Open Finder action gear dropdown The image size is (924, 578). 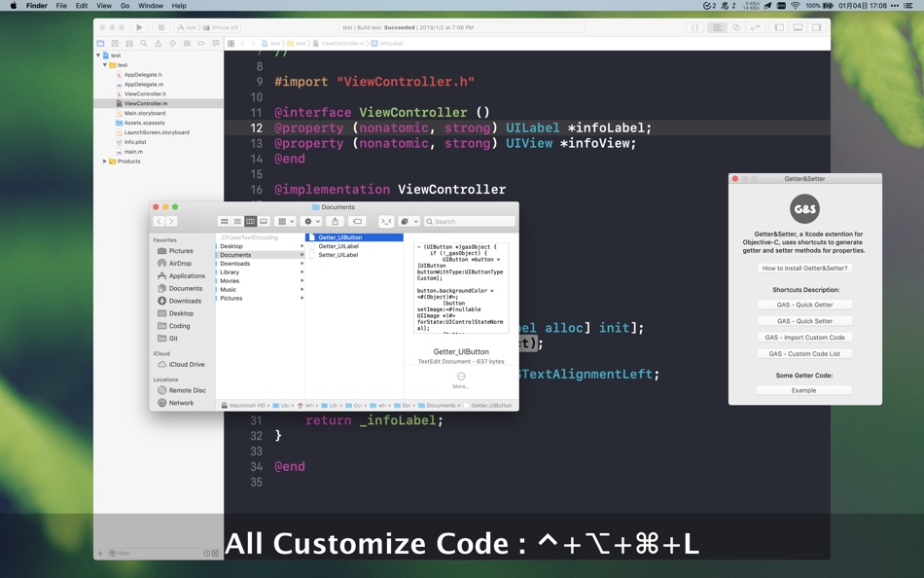point(311,221)
